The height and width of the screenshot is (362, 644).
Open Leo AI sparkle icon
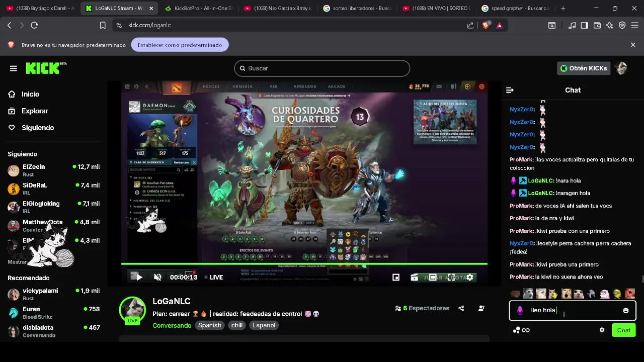click(x=610, y=25)
